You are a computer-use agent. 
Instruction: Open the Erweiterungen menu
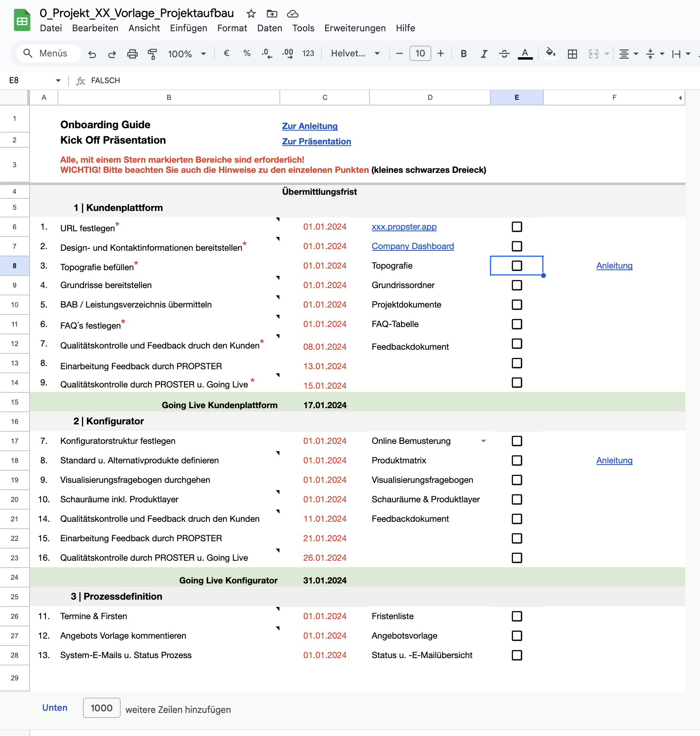[x=355, y=28]
